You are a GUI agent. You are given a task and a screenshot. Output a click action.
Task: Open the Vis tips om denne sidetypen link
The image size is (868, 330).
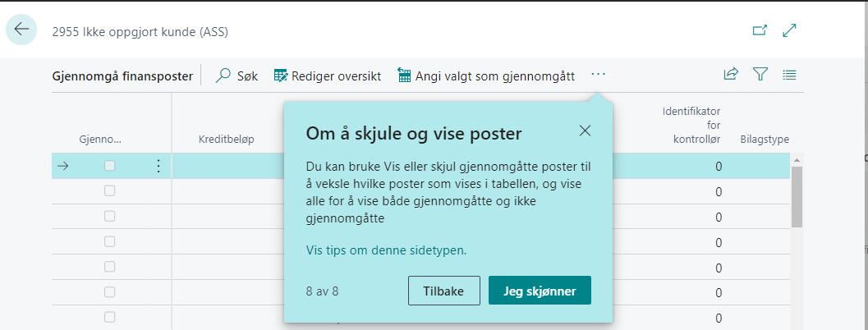coord(386,250)
